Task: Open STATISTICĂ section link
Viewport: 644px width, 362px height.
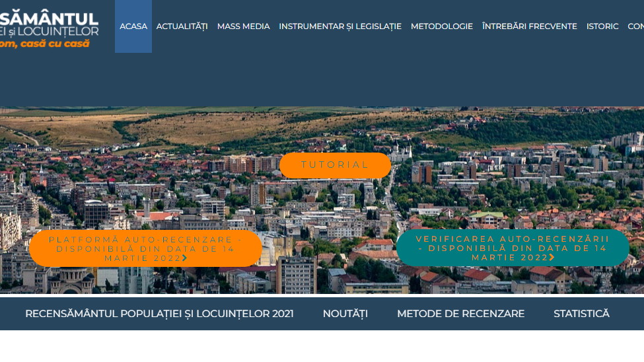Action: tap(581, 314)
